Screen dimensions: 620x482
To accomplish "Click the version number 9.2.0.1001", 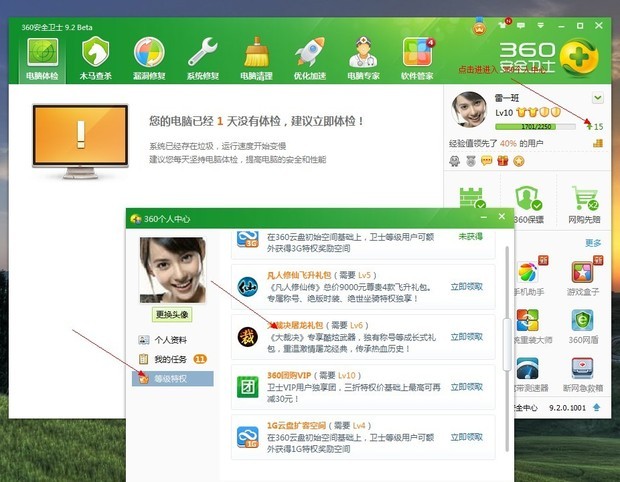I will [567, 408].
